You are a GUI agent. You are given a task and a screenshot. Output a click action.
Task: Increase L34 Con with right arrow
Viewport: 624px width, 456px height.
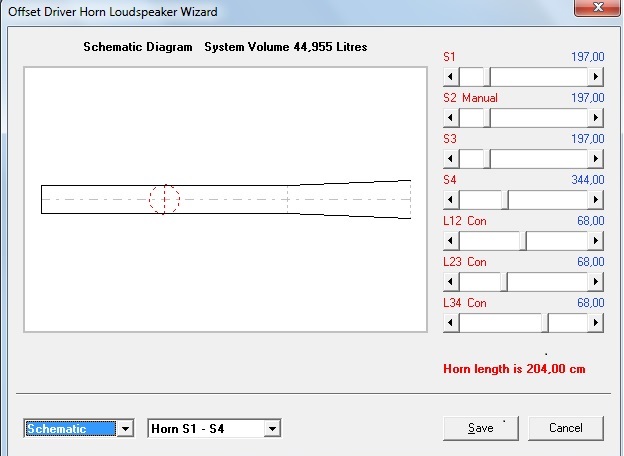[596, 322]
